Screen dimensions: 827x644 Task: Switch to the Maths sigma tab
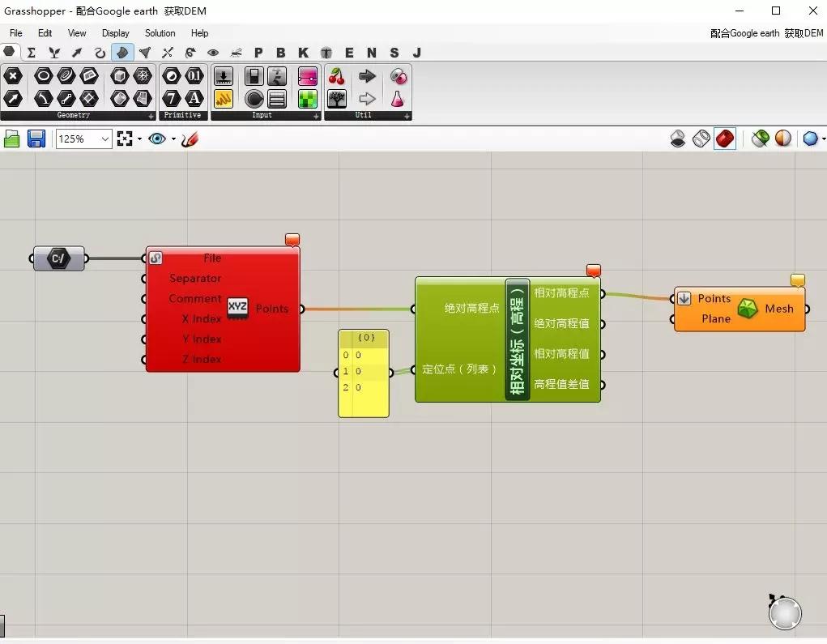[31, 53]
